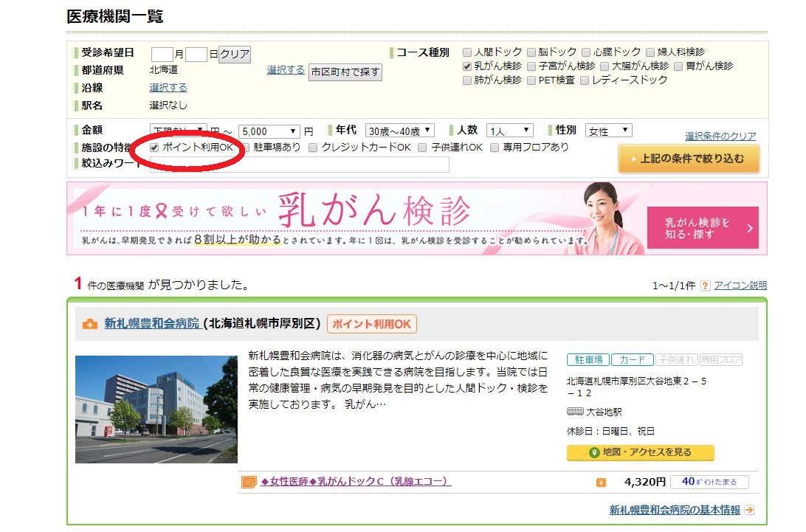Click the ポイント利用OK badge in result header
This screenshot has height=532, width=806.
click(x=372, y=324)
